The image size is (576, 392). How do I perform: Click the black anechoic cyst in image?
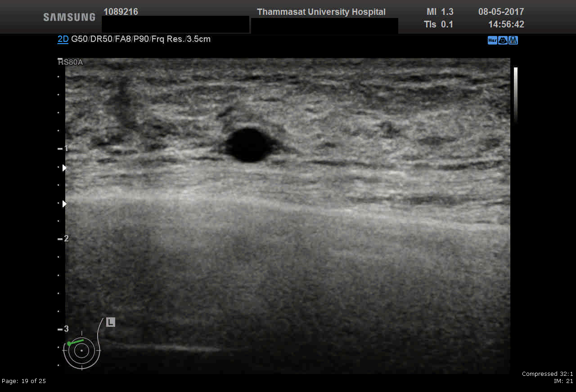click(x=249, y=145)
